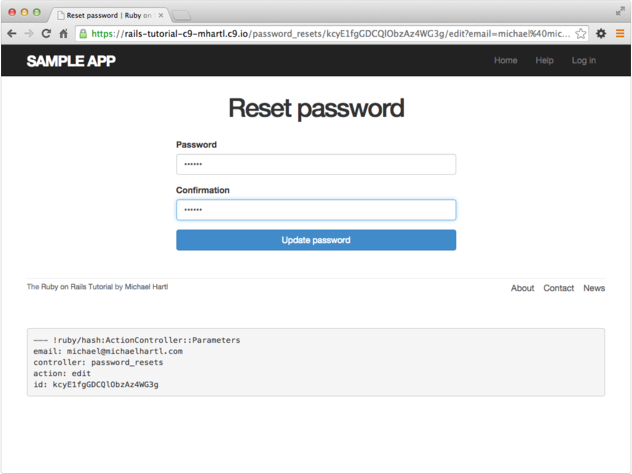Enter fullscreen using the top-right arrows icon
Viewport: 632px width, 474px height.
(620, 10)
